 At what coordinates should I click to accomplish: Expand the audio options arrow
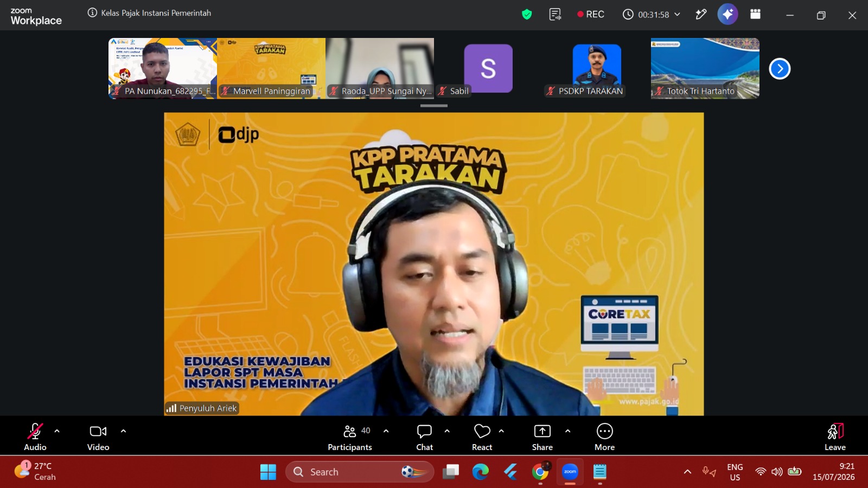(x=57, y=431)
